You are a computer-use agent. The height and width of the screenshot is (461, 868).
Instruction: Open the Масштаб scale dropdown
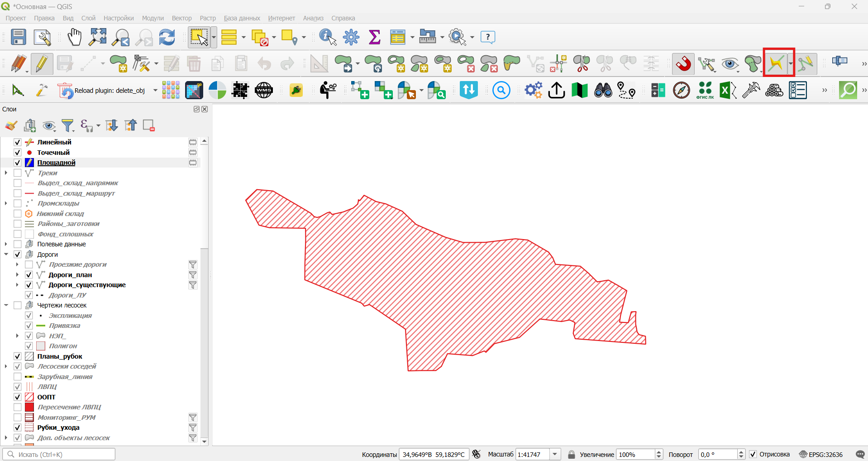click(x=555, y=454)
